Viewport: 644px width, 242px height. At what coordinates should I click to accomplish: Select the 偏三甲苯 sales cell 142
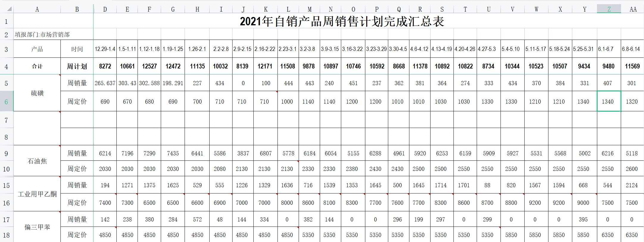pyautogui.click(x=105, y=219)
